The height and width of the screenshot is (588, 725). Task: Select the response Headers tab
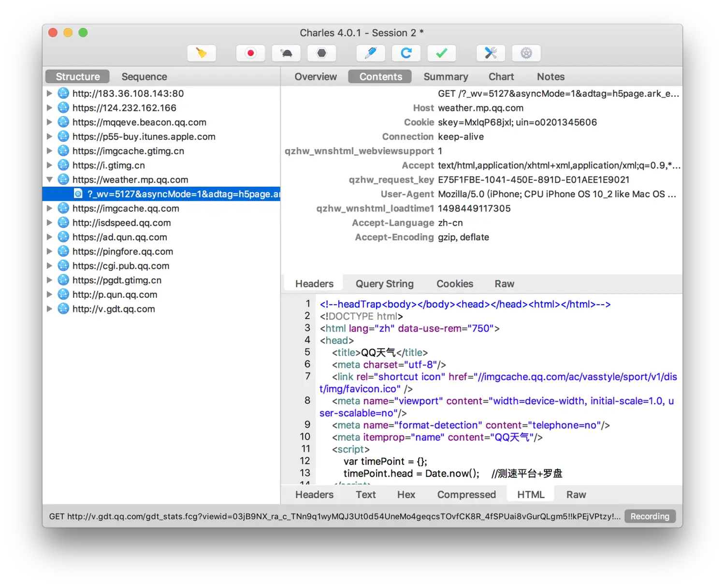point(314,495)
